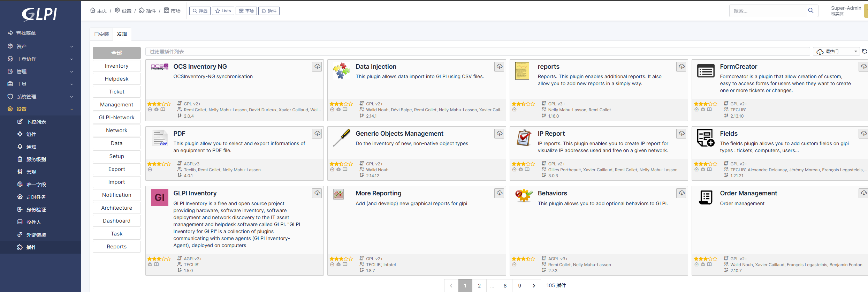868x292 pixels.
Task: Click the install icon on reports plugin card
Action: pos(682,66)
